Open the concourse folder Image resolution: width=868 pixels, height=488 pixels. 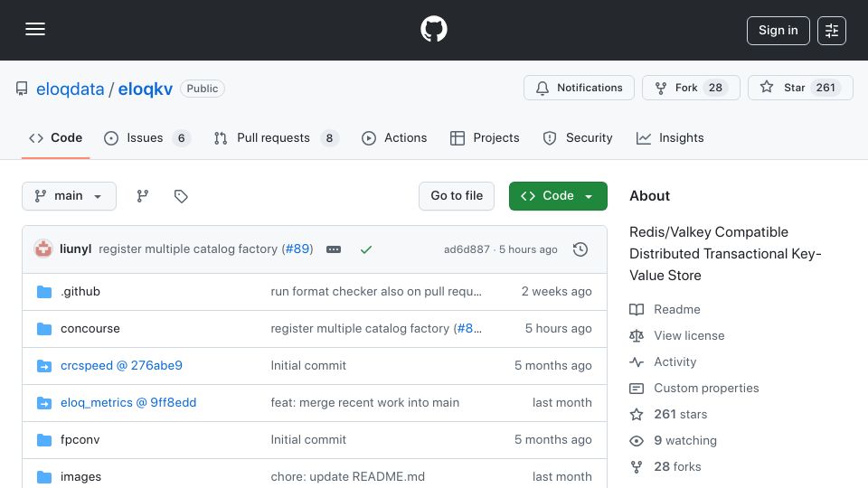click(90, 329)
